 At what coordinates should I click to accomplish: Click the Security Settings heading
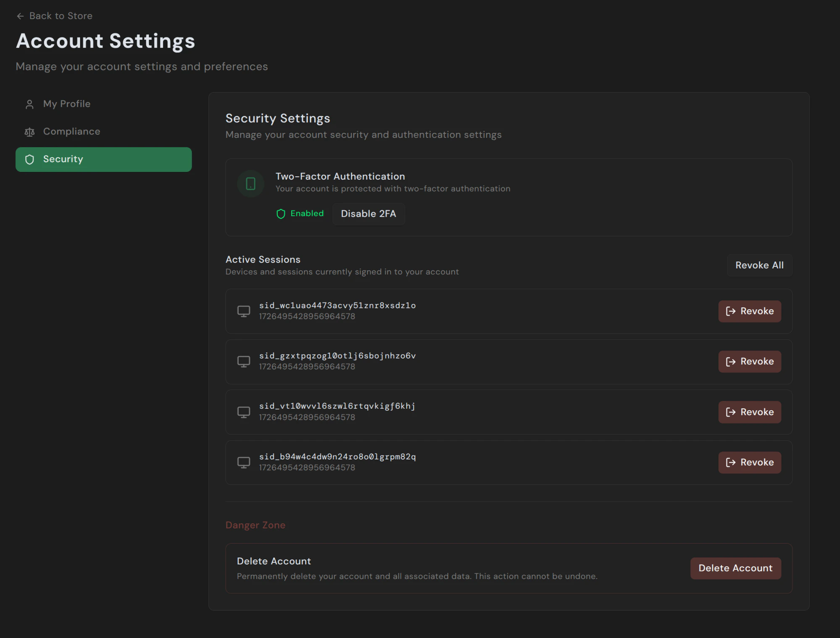coord(278,119)
